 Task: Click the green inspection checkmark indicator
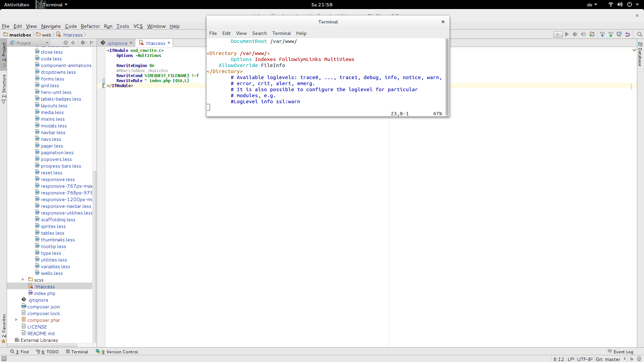(634, 50)
